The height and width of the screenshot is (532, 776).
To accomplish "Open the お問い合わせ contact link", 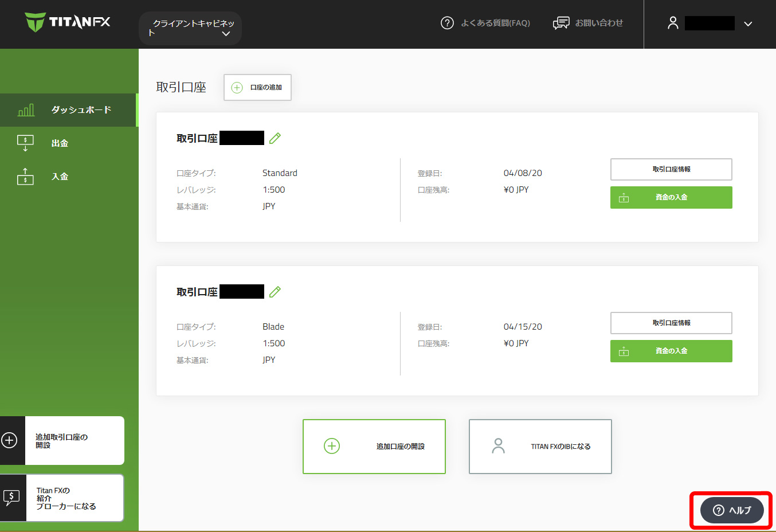I will [599, 23].
